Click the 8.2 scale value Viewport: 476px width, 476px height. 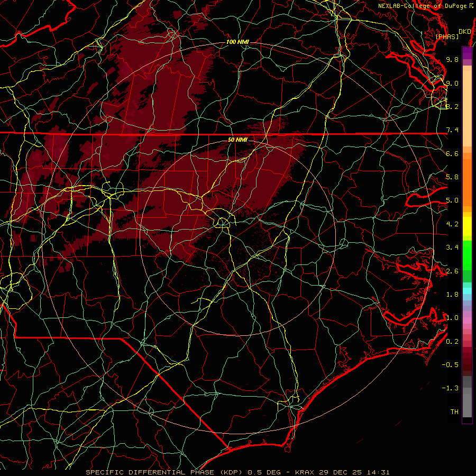(x=452, y=106)
